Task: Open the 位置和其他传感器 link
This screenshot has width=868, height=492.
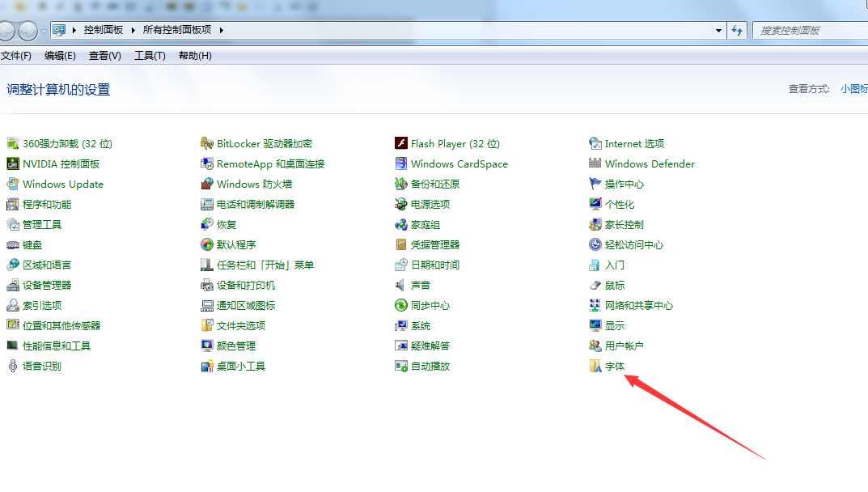Action: (61, 326)
